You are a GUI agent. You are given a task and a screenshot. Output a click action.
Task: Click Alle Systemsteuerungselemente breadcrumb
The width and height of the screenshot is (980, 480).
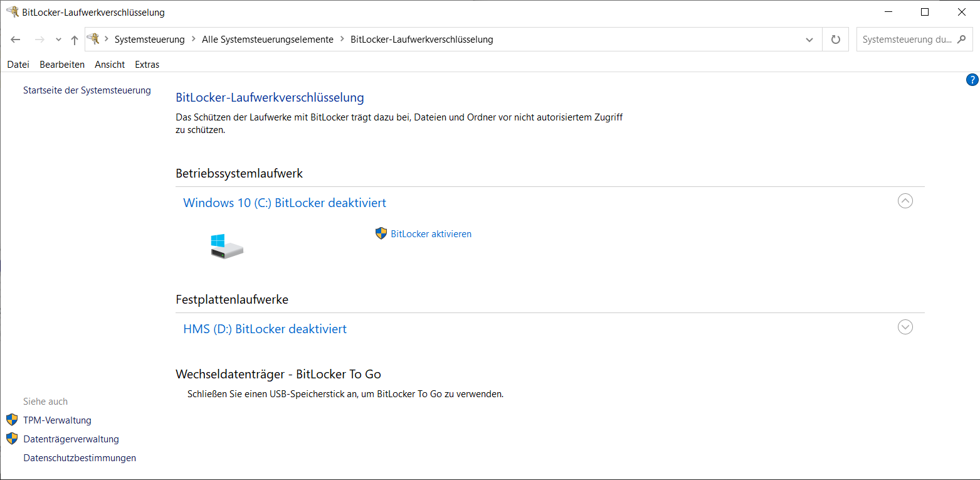[268, 39]
